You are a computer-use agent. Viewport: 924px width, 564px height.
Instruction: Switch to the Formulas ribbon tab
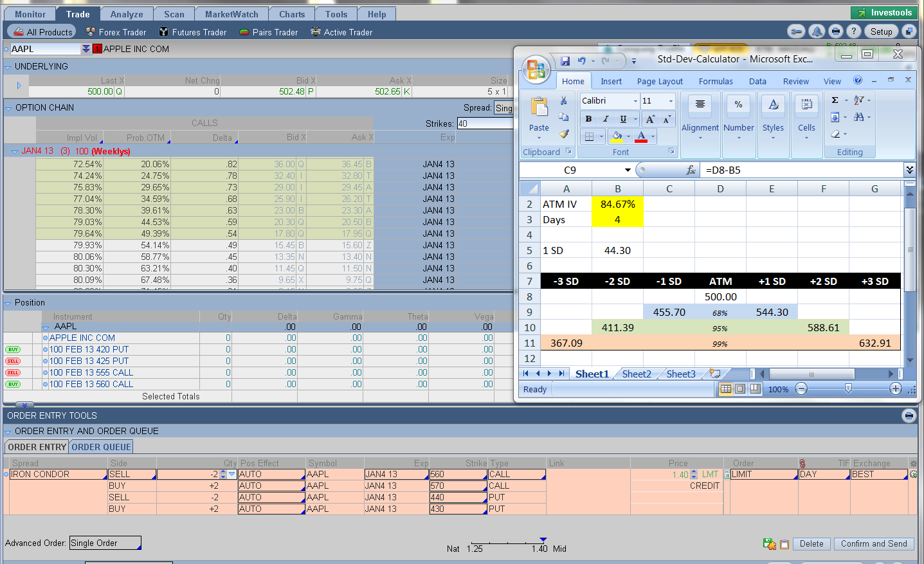click(715, 82)
